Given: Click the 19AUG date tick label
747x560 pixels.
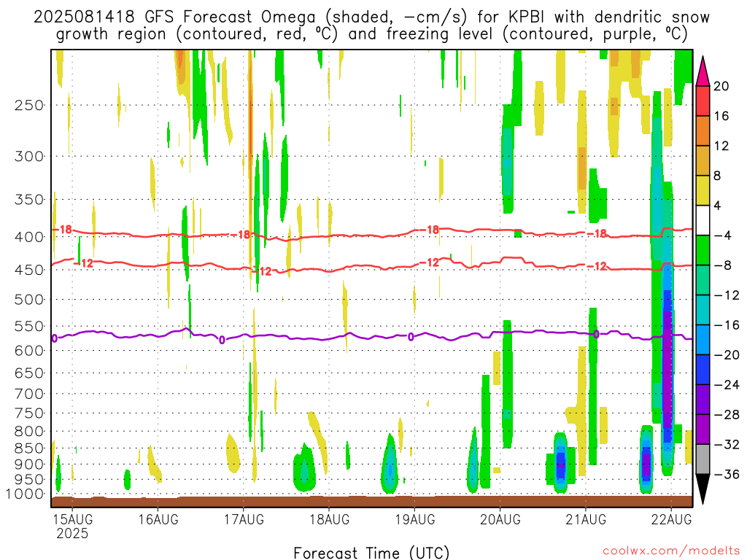Looking at the screenshot, I should pos(414,519).
